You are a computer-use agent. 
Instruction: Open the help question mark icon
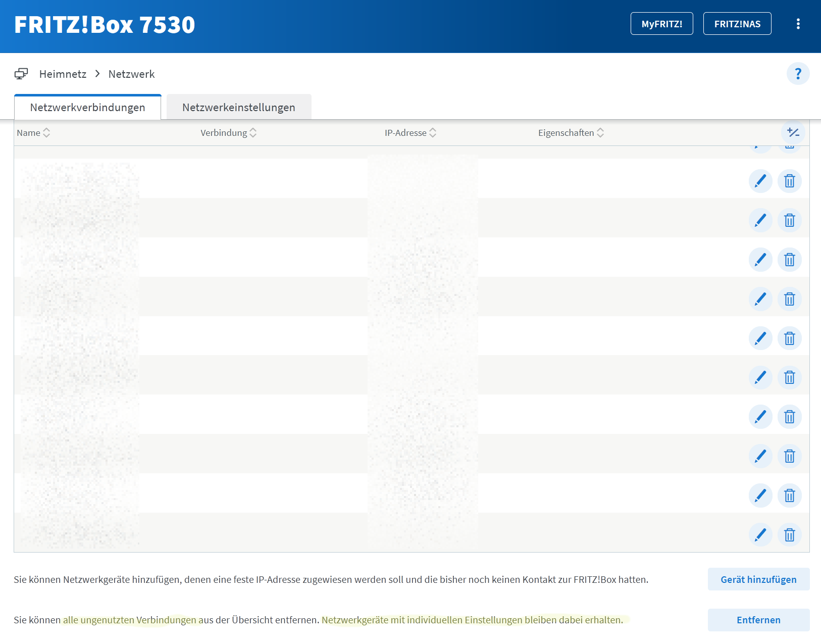(x=798, y=74)
